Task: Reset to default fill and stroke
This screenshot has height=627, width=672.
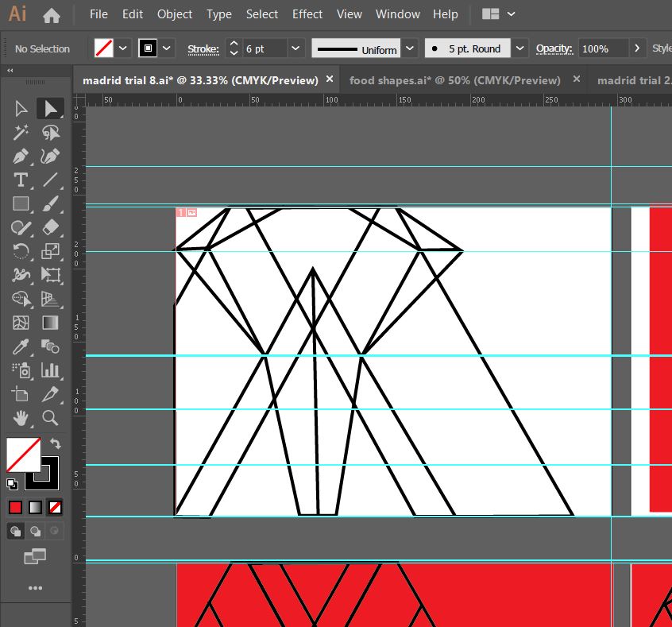Action: coord(11,483)
